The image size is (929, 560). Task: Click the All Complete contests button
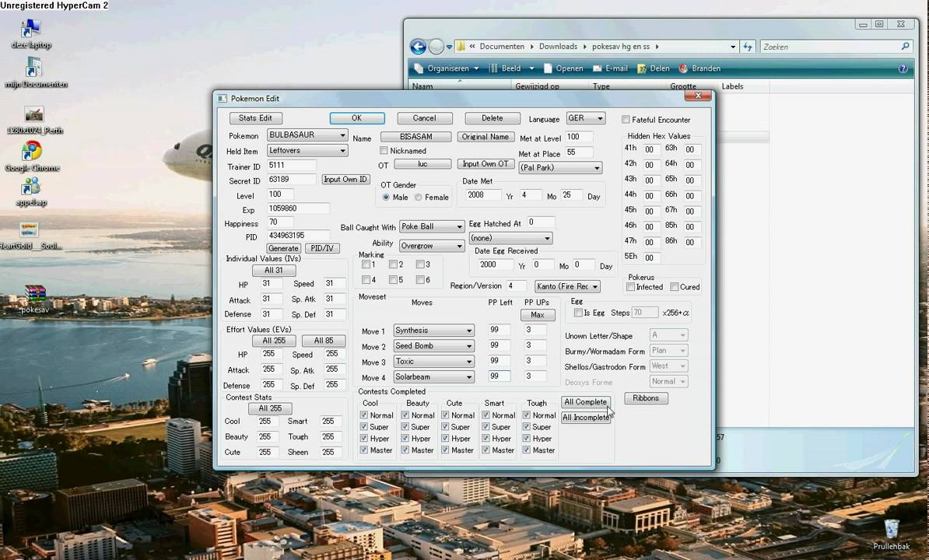[x=585, y=402]
